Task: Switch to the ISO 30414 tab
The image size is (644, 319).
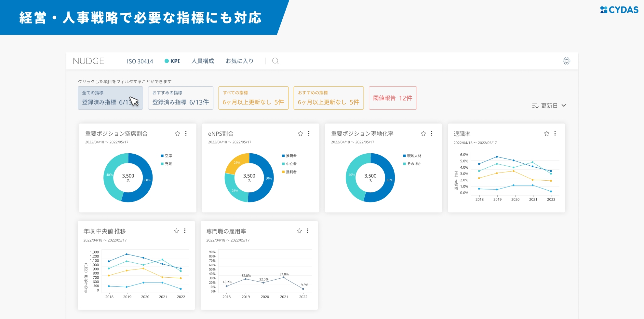Action: click(140, 61)
